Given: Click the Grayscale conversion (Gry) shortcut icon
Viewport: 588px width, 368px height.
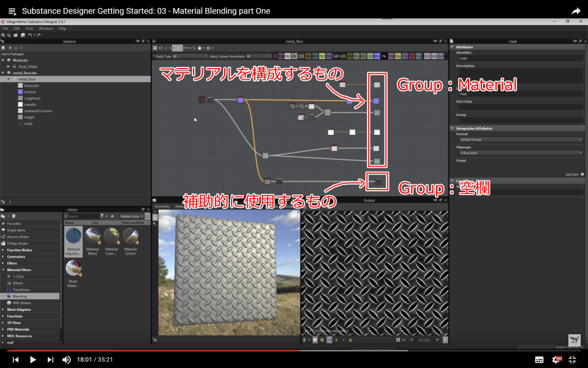Looking at the screenshot, I should click(356, 56).
